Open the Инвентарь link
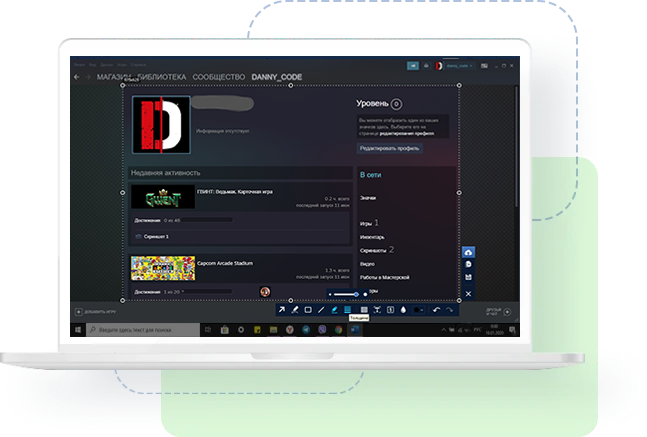 (x=371, y=236)
